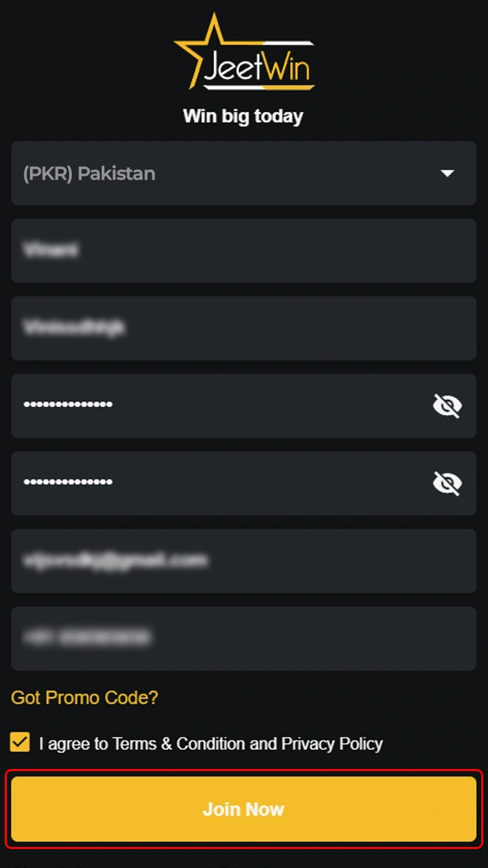Open the Privacy Policy link
The width and height of the screenshot is (488, 868).
click(x=332, y=744)
